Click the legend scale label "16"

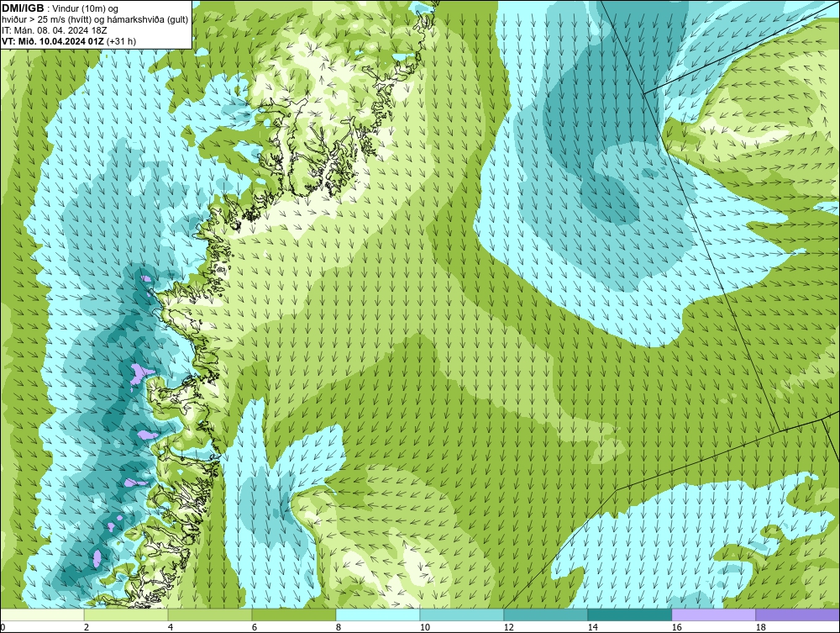pyautogui.click(x=676, y=627)
